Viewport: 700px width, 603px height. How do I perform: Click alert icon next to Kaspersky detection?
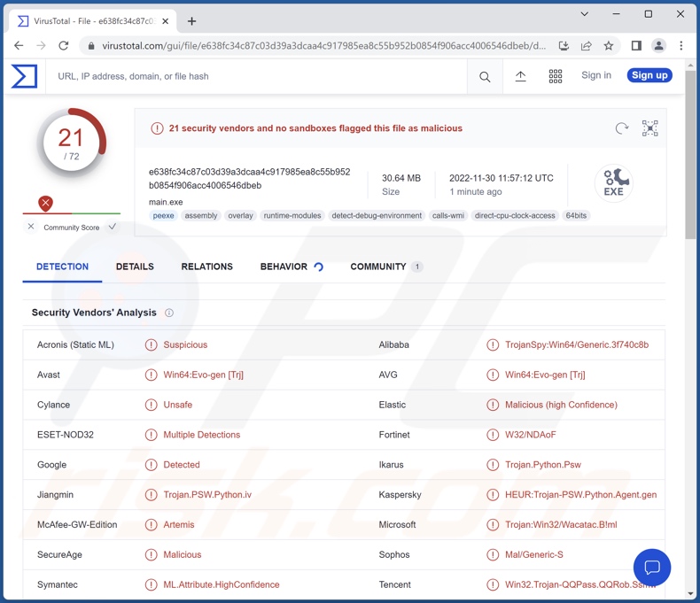[493, 495]
